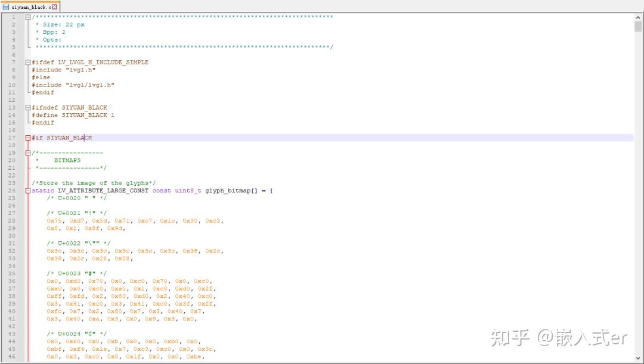Click value 0x9d at end of line 29
644x364 pixels.
pos(114,229)
